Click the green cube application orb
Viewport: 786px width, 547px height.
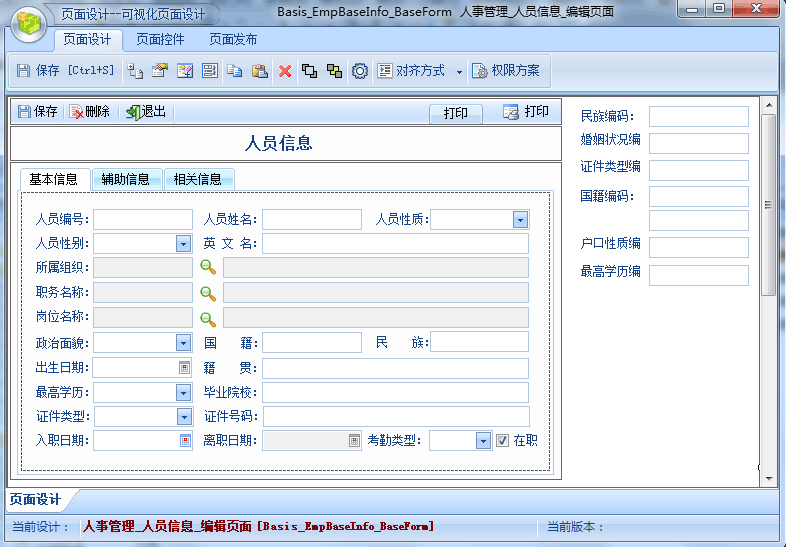(29, 24)
